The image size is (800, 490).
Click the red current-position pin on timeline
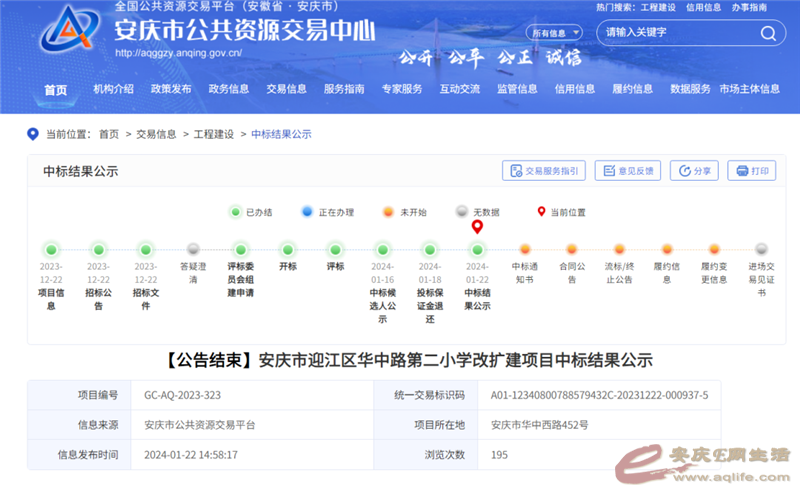[477, 228]
